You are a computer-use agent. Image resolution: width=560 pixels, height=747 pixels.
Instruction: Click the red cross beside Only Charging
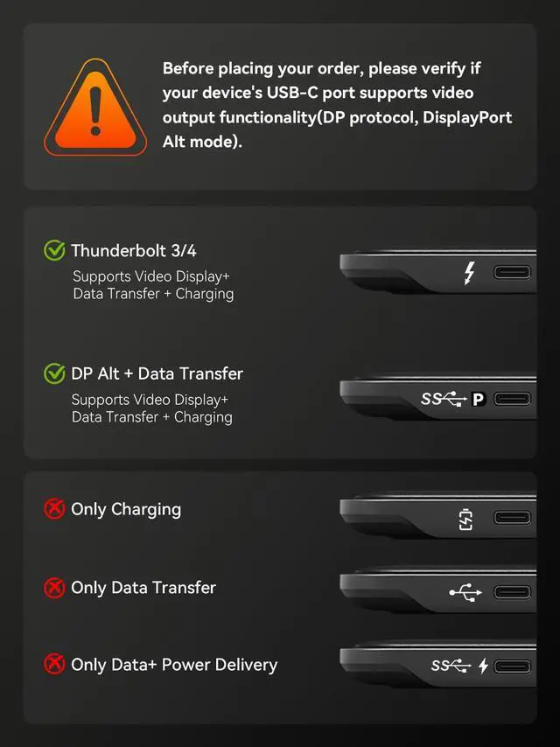tap(54, 509)
